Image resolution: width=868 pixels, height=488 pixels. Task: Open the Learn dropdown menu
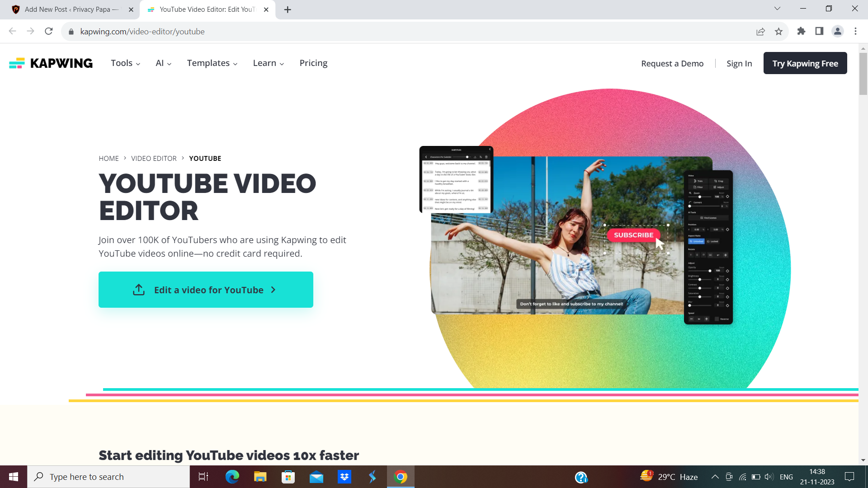point(269,63)
